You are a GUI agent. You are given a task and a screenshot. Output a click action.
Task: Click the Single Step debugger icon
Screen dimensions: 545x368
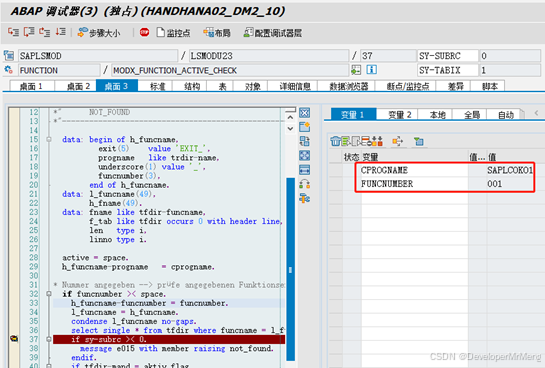pos(13,32)
